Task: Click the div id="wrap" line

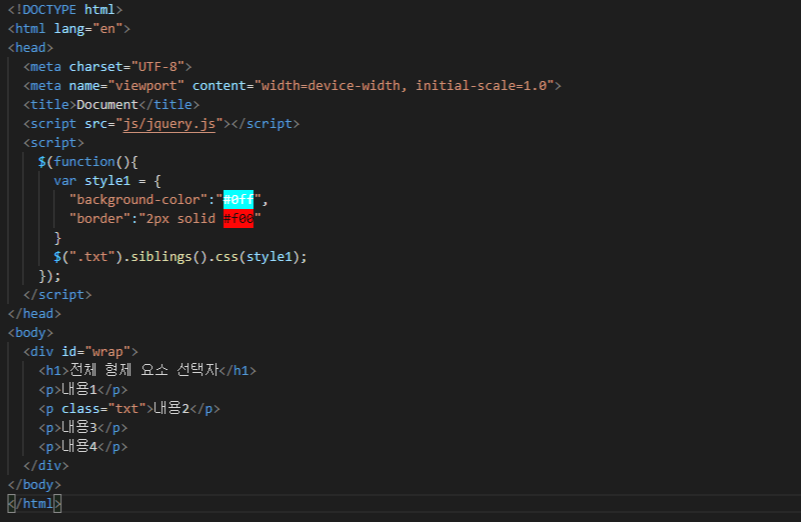Action: 81,351
